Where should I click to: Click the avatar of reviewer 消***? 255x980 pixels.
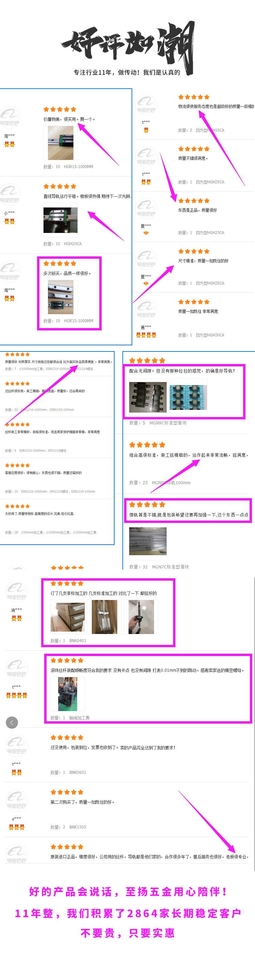(16, 591)
